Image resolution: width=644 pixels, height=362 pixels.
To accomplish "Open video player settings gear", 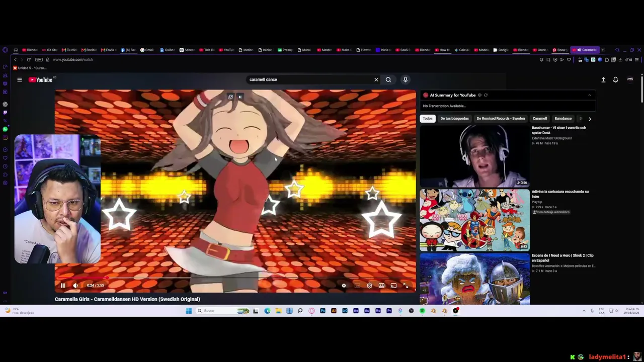I will [369, 286].
